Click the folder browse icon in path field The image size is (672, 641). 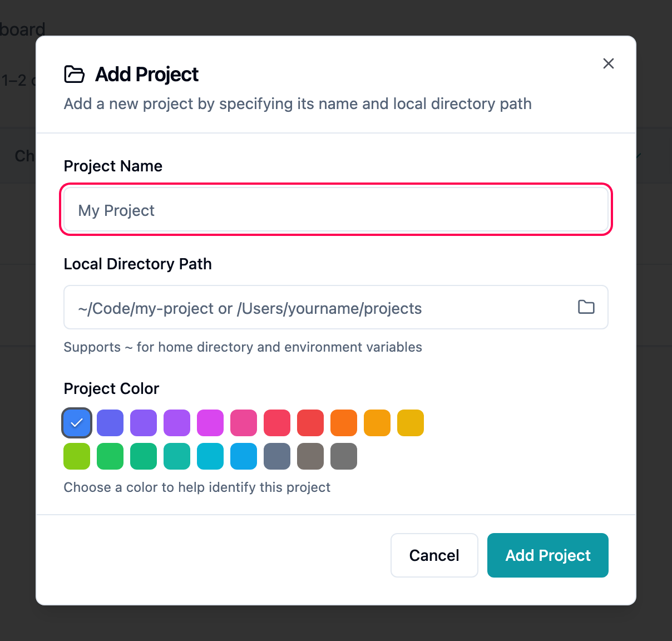pos(586,307)
